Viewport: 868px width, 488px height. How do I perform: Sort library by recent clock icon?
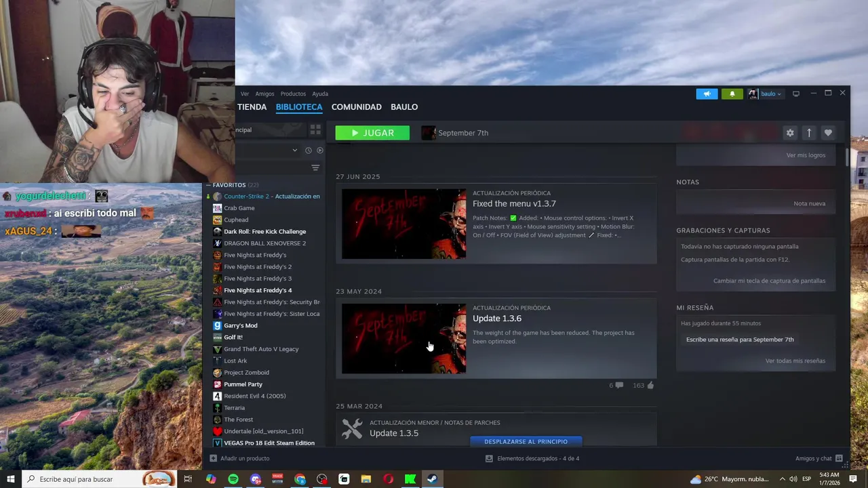pos(309,150)
